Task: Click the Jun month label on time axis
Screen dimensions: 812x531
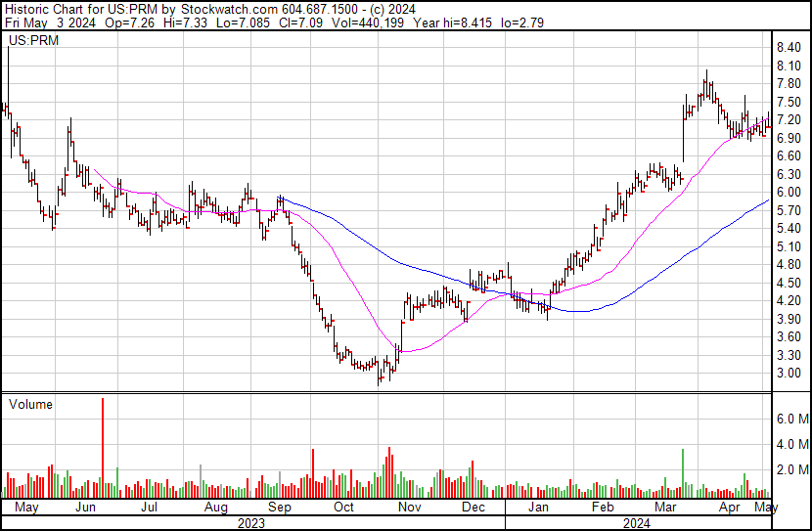Action: pos(85,508)
